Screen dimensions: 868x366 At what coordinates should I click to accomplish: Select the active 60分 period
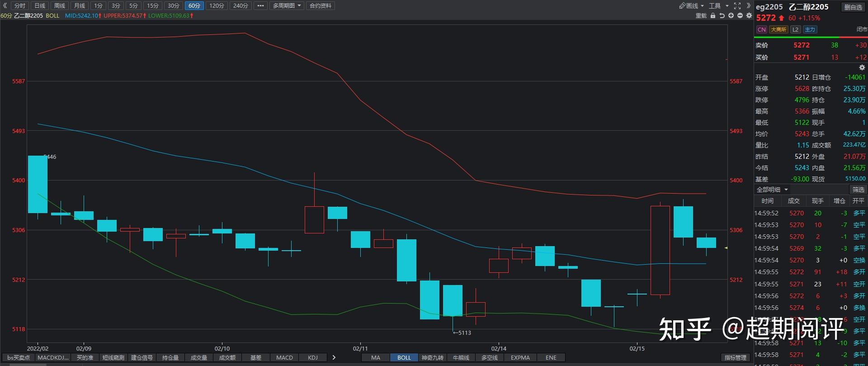194,6
